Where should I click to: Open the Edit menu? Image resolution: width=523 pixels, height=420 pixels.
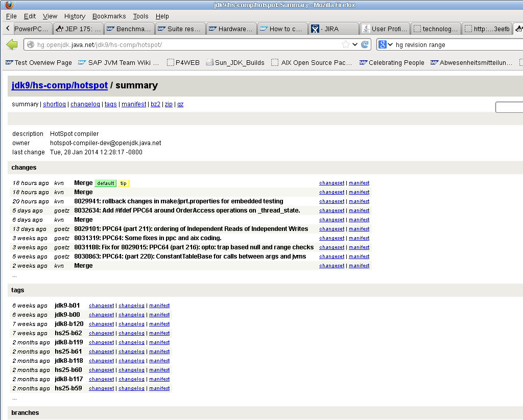click(30, 16)
